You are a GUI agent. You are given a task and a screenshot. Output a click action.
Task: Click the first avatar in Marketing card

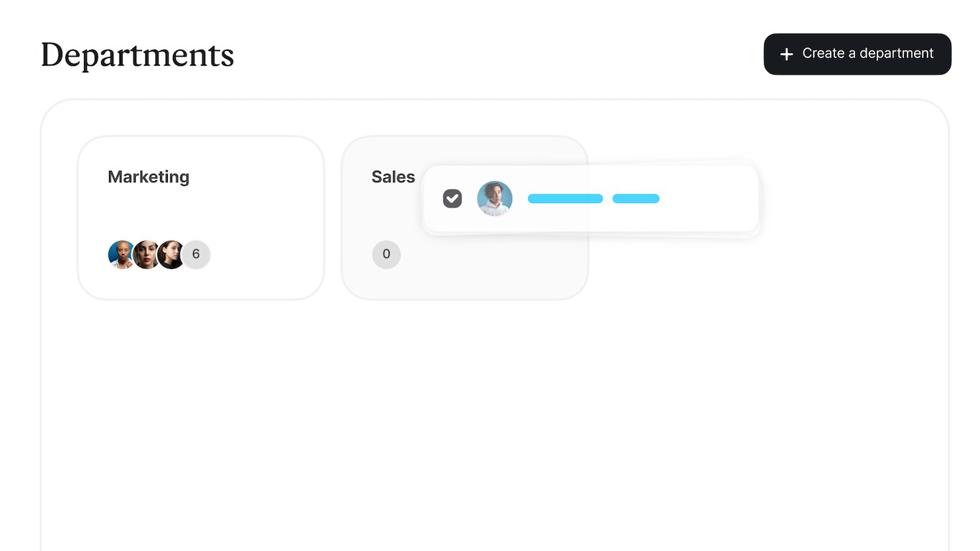pyautogui.click(x=120, y=255)
